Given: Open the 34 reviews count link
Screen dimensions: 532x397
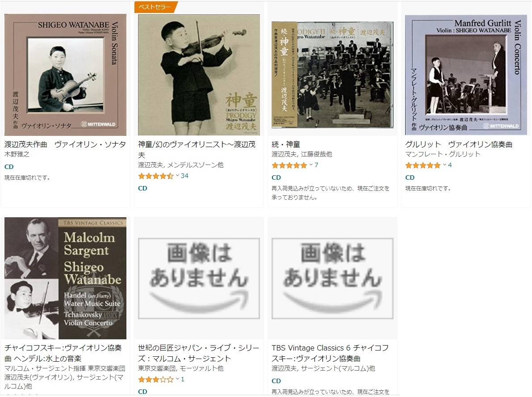Looking at the screenshot, I should 184,176.
